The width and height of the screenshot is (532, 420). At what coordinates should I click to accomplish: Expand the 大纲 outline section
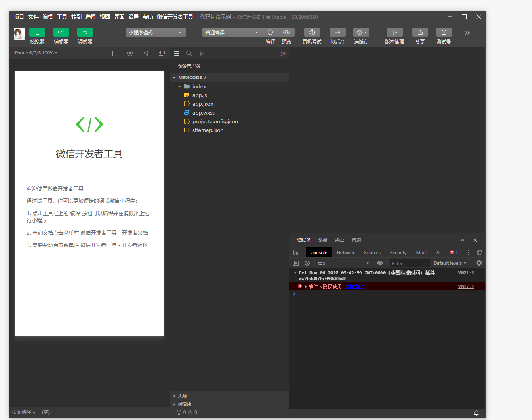pyautogui.click(x=230, y=396)
